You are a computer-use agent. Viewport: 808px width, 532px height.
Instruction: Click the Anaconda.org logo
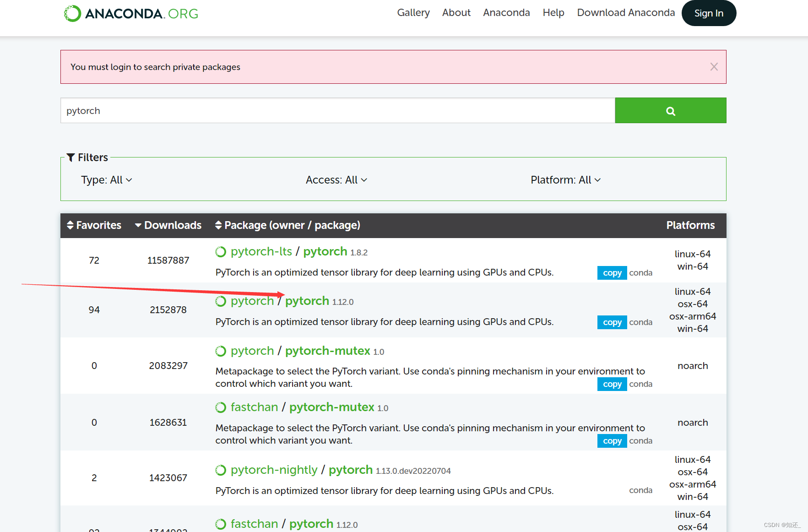pyautogui.click(x=131, y=13)
